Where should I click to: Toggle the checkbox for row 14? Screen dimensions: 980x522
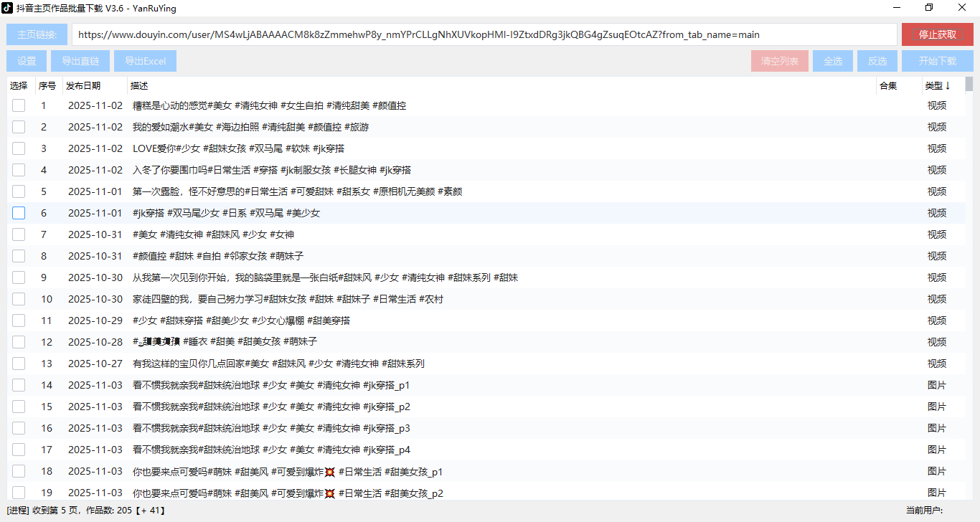pyautogui.click(x=18, y=385)
